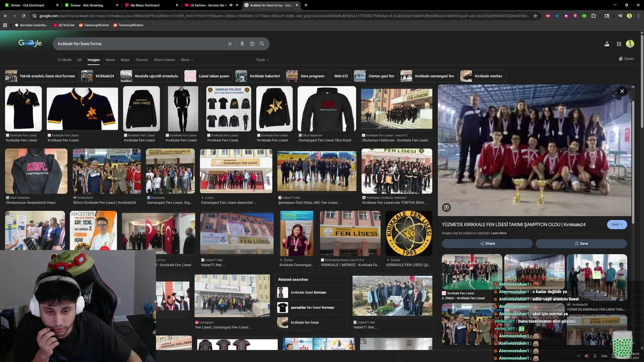
Task: Switch to News results tab
Action: coord(110,60)
